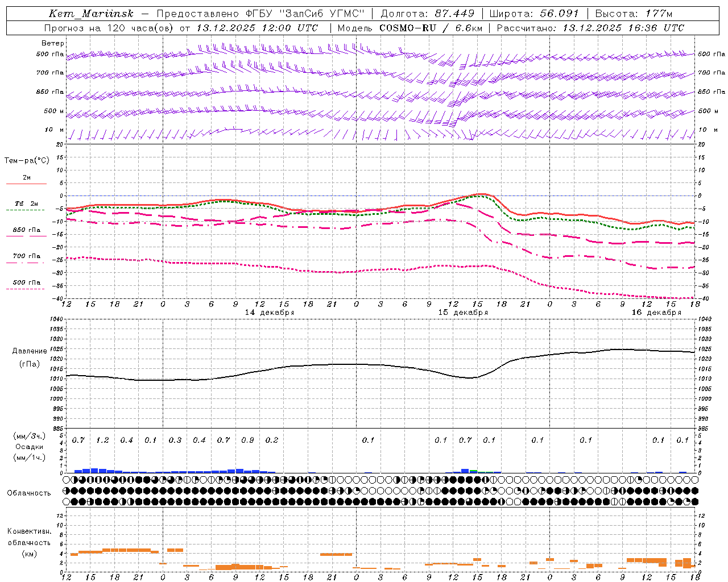Click the 0.3 precipitation amount value
The image size is (728, 582).
(x=175, y=440)
